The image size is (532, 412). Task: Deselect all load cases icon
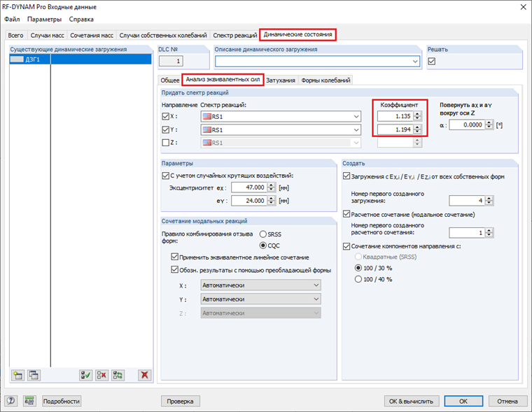click(101, 375)
